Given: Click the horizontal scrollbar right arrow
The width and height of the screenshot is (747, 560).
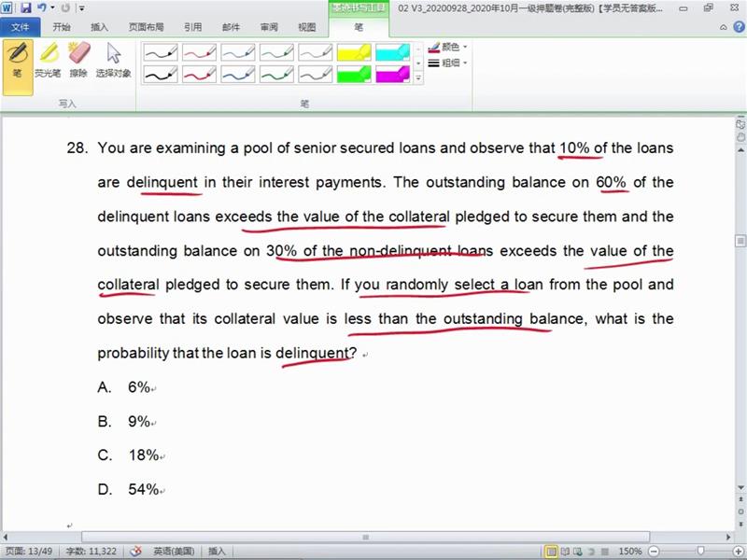Looking at the screenshot, I should tap(729, 538).
